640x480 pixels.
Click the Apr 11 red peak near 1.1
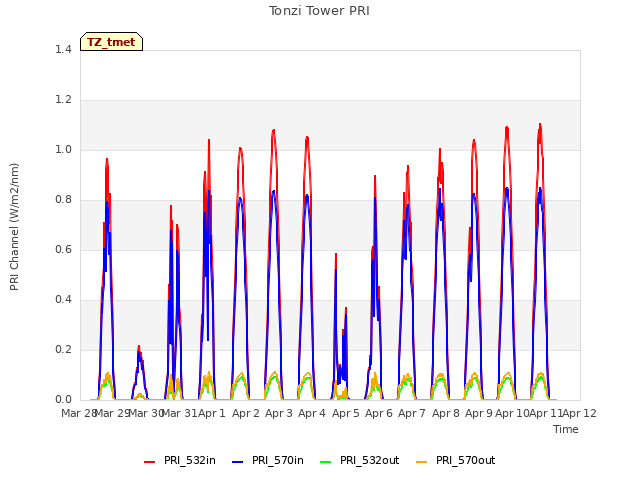click(x=540, y=124)
